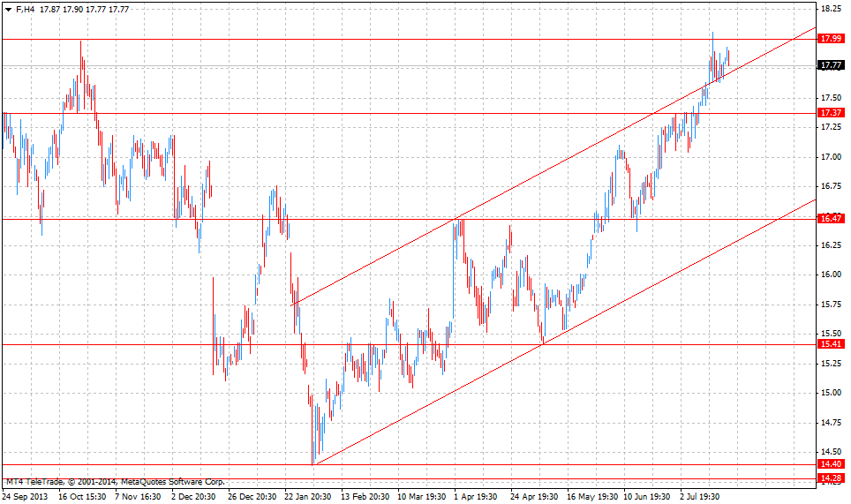Viewport: 851px width, 504px height.
Task: Click the 26 Dec 20:30 time label
Action: click(252, 496)
